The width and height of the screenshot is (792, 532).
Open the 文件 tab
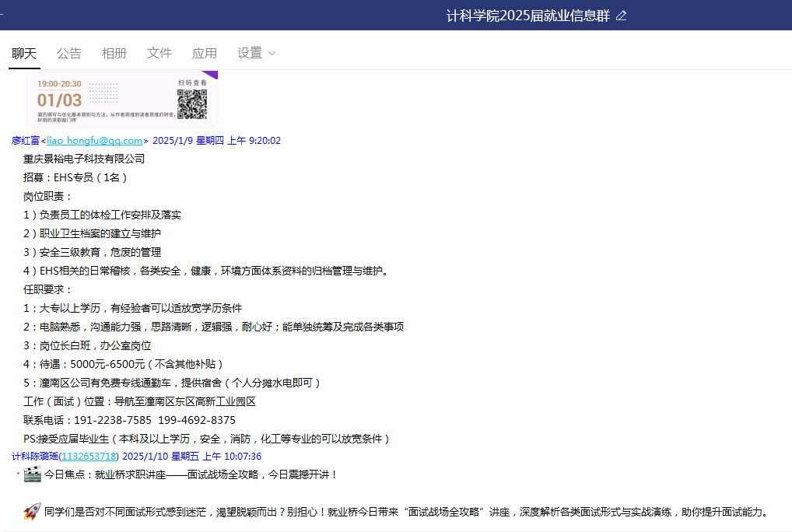159,53
